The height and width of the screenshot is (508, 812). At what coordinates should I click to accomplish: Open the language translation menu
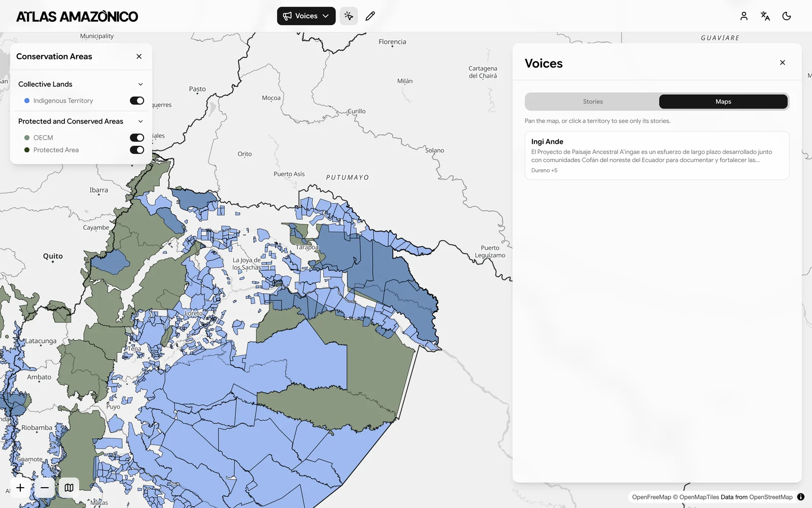[x=765, y=16]
